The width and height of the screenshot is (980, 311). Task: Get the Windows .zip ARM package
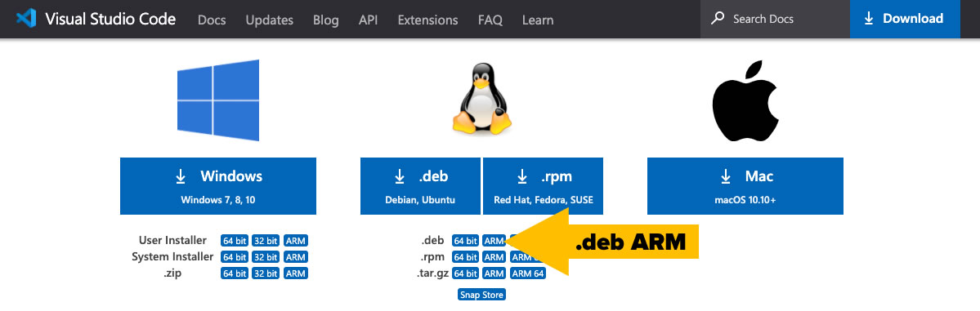pos(296,273)
